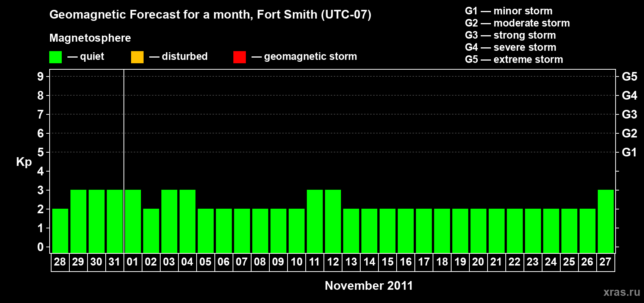Screen dimensions: 644x303
Task: Click date label 19 on the axis
Action: click(460, 262)
